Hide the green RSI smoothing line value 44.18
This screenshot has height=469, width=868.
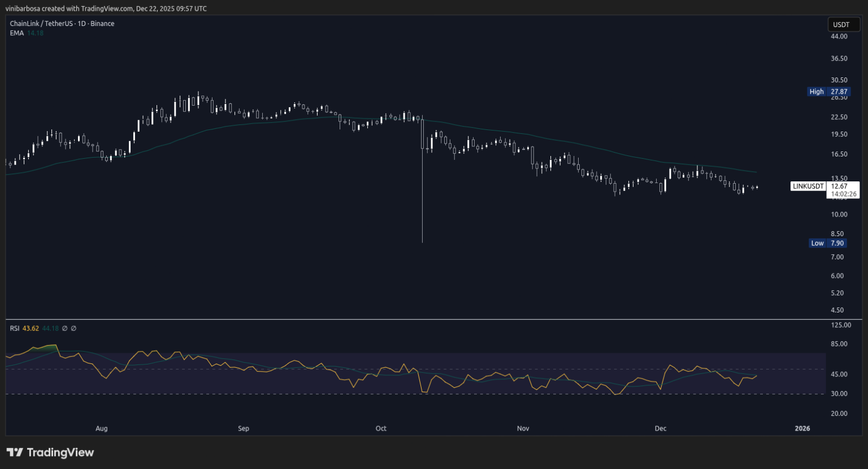pyautogui.click(x=50, y=328)
